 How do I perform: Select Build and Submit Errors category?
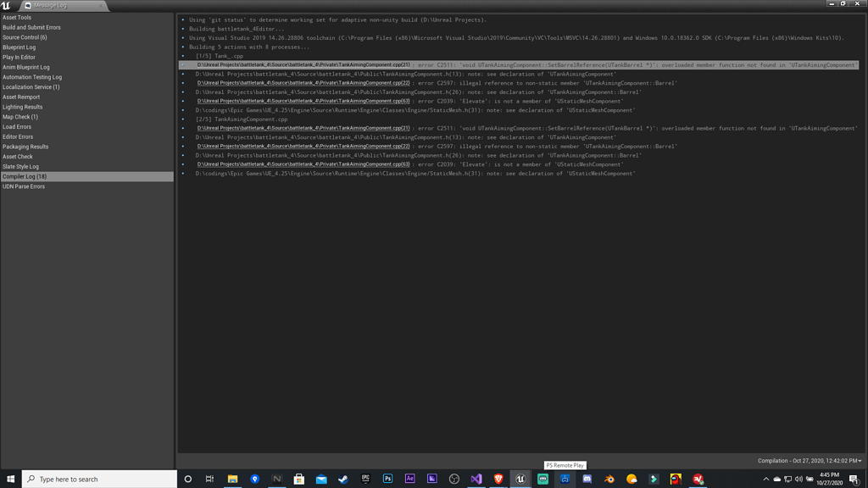coord(87,27)
